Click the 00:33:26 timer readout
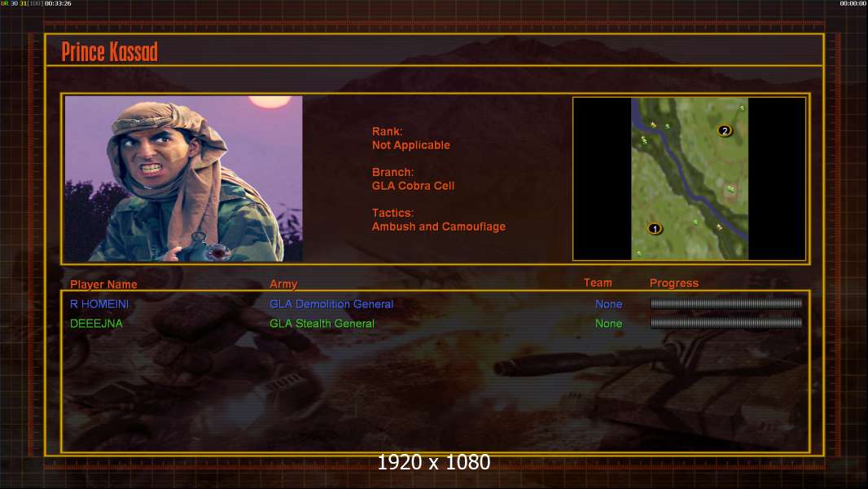This screenshot has height=489, width=868. click(58, 3)
